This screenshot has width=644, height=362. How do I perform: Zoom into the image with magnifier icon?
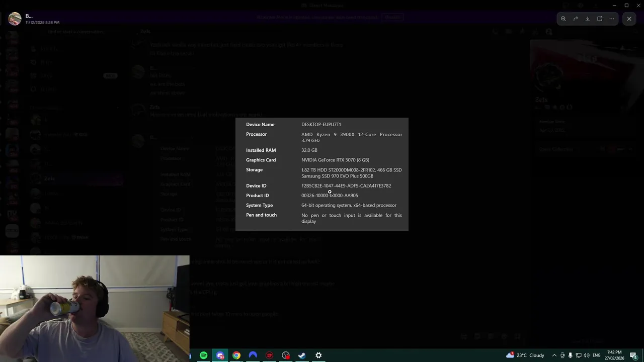coord(563,19)
